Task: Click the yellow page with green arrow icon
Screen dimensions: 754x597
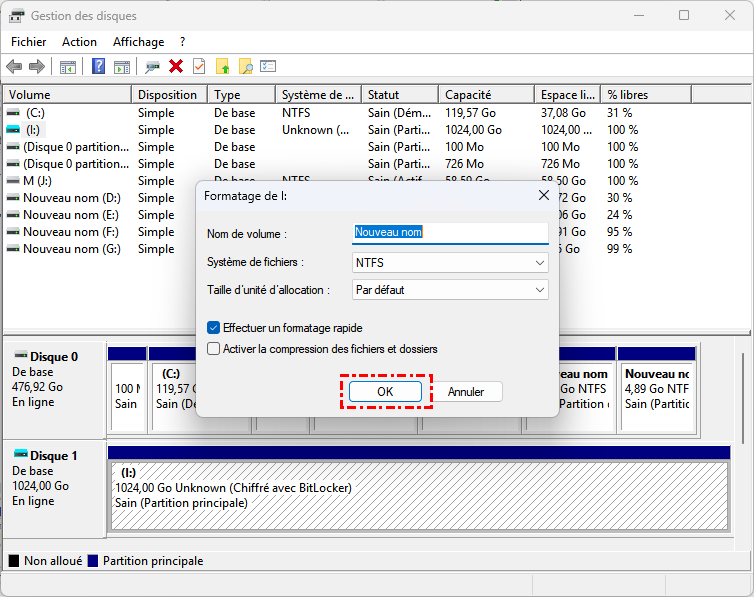Action: coord(223,67)
